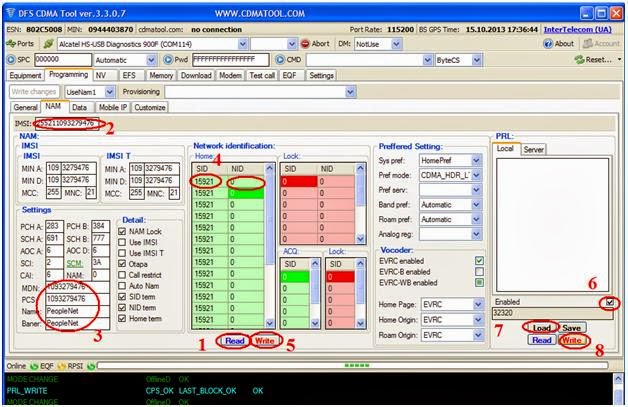Toggle the Home term checkbox

[x=122, y=318]
